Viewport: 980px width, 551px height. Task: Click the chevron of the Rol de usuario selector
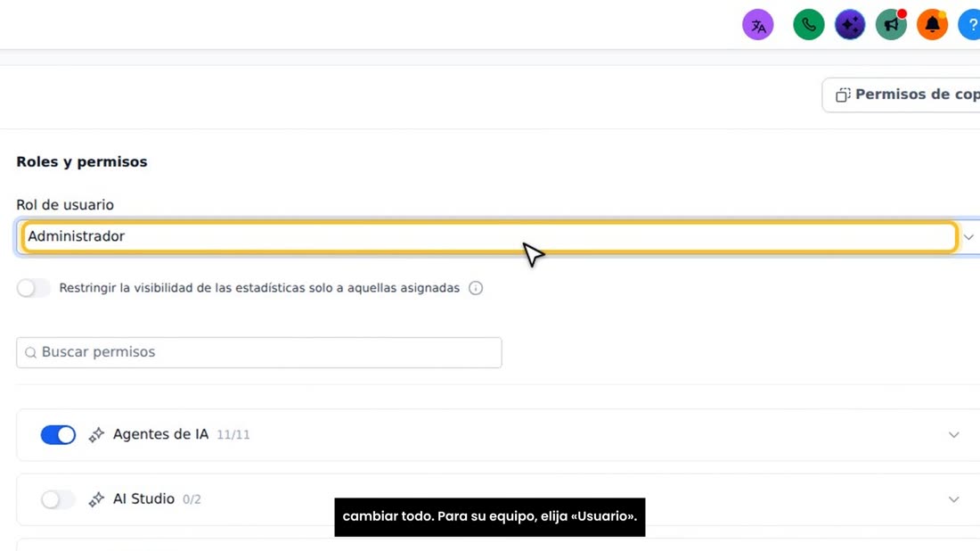pyautogui.click(x=968, y=237)
